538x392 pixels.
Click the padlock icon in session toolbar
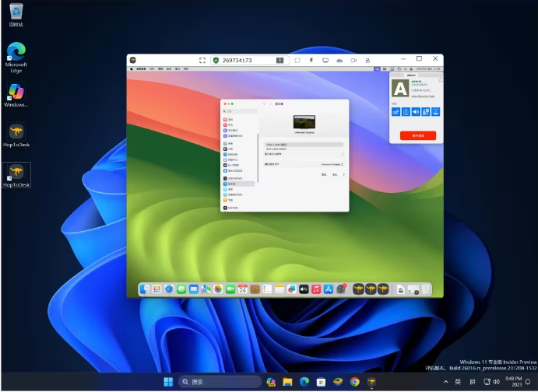pos(367,60)
